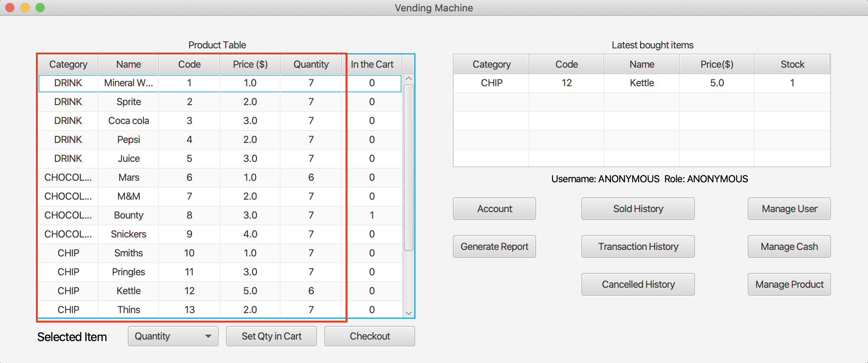868x363 pixels.
Task: Open Sold History
Action: pyautogui.click(x=638, y=209)
